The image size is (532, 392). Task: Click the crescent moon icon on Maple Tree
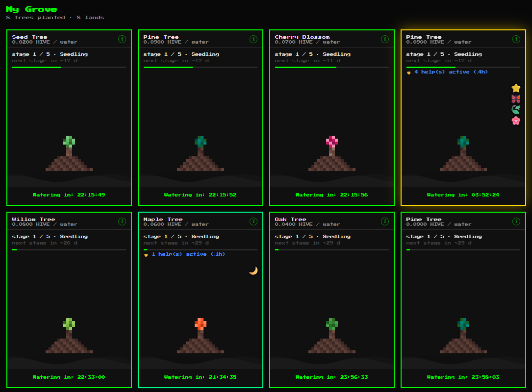253,270
